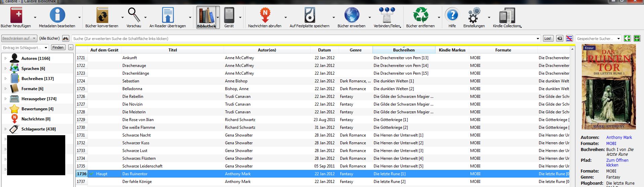Open Eintrag im Schlagwort combo box
Screen dimensions: 644x187
pyautogui.click(x=25, y=47)
